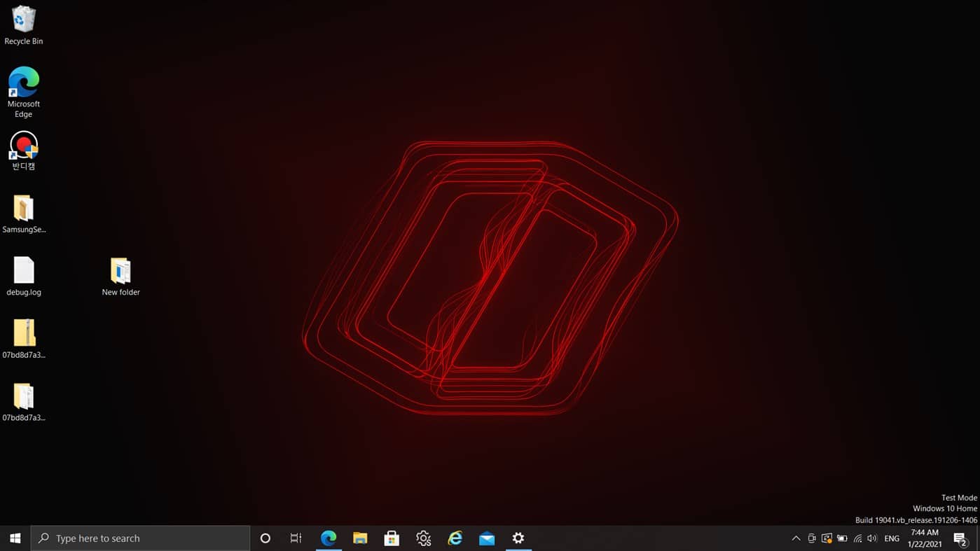Open the Windows Start menu
Image resolution: width=980 pixels, height=551 pixels.
15,538
